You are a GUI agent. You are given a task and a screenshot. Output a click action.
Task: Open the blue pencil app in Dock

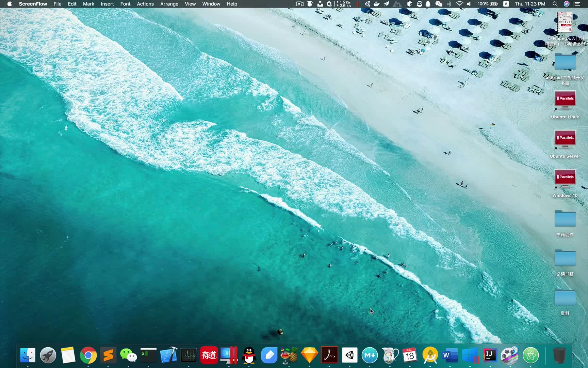tap(269, 355)
